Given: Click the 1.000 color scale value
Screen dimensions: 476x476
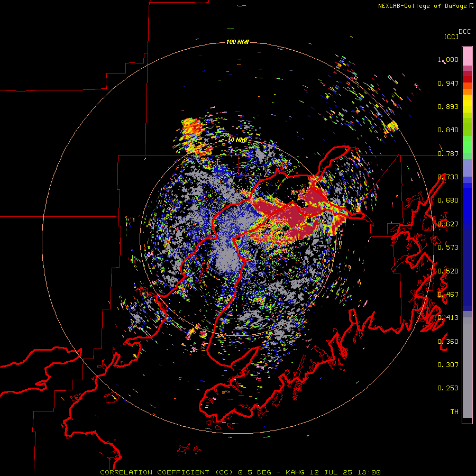Looking at the screenshot, I should point(448,59).
